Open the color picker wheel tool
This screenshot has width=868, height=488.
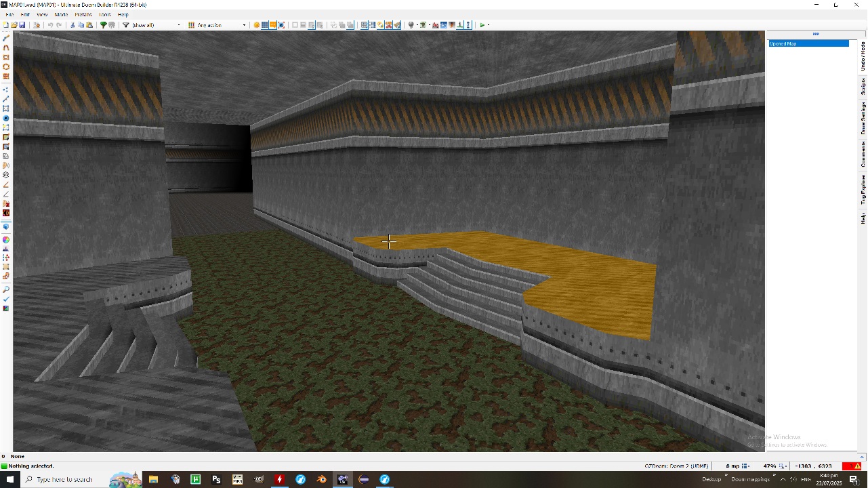click(6, 239)
